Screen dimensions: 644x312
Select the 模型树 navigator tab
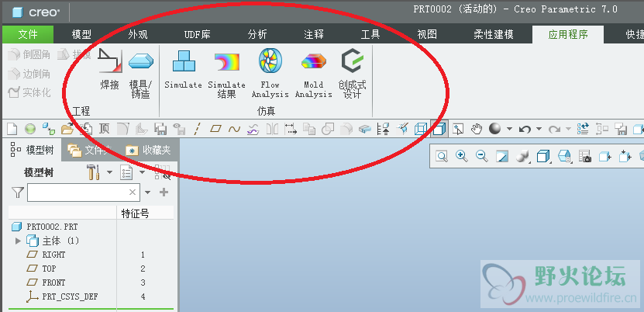pyautogui.click(x=32, y=151)
